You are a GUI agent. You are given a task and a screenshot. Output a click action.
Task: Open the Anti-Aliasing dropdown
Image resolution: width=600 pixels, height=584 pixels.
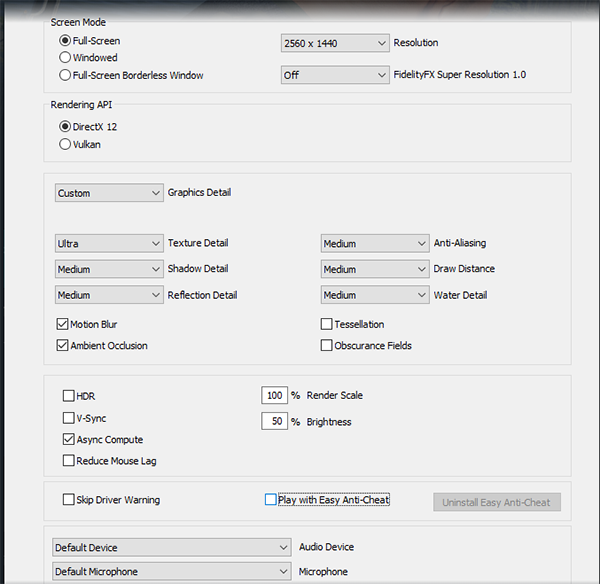[x=375, y=243]
